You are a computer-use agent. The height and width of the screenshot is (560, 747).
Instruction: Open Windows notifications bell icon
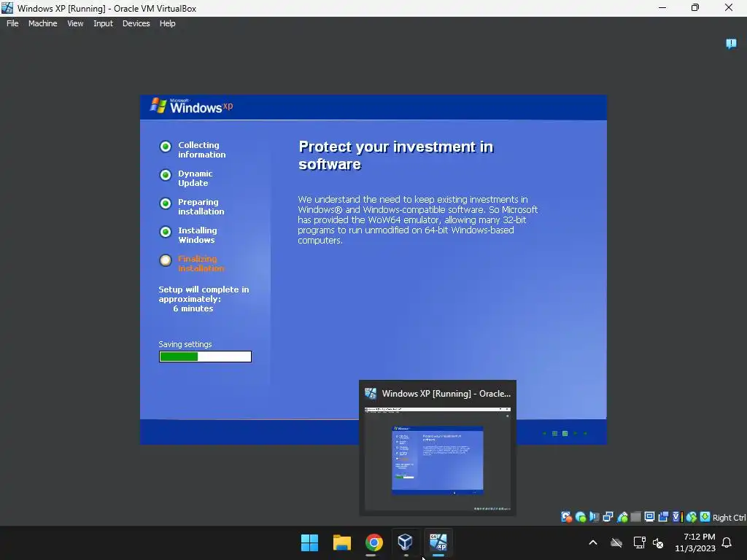coord(727,542)
